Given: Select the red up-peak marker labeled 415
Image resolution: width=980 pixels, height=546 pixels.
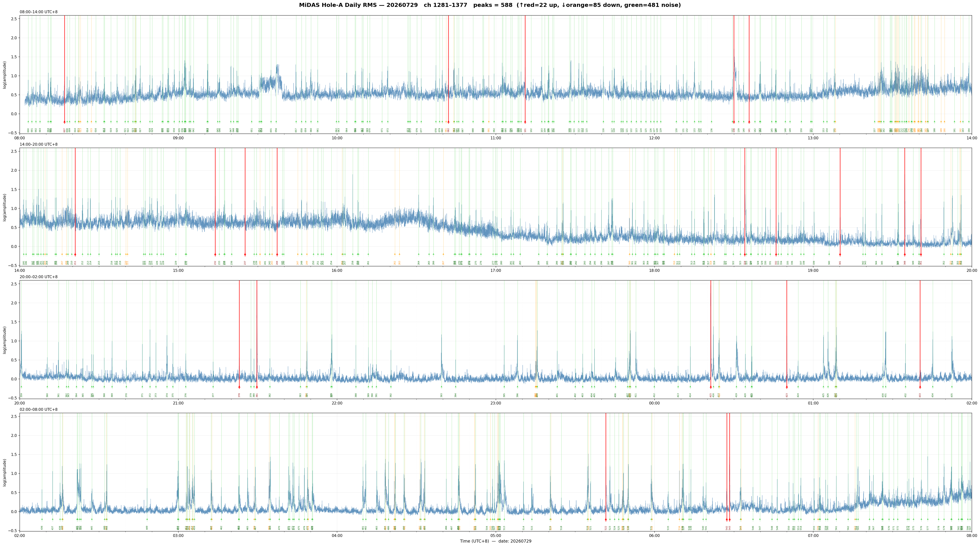Looking at the screenshot, I should 711,387.
